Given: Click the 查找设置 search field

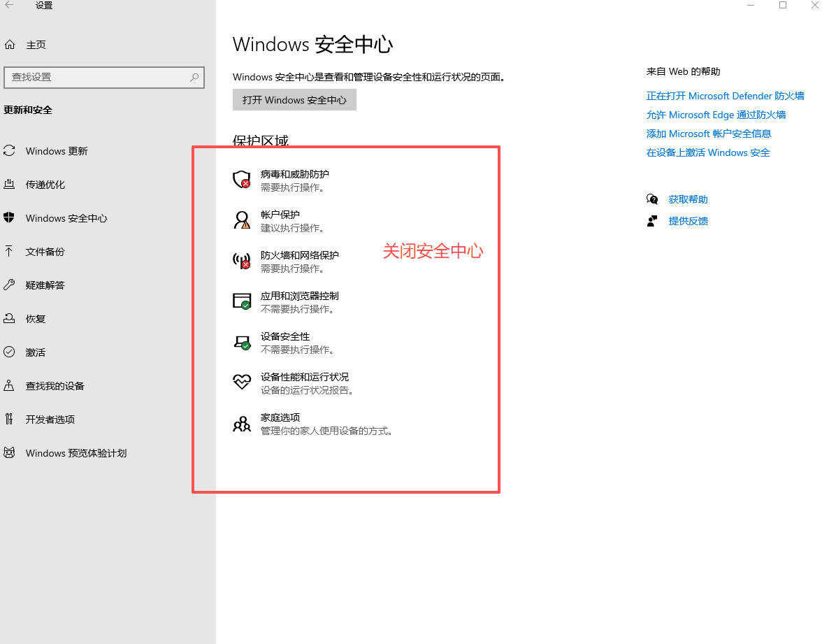Looking at the screenshot, I should click(104, 77).
